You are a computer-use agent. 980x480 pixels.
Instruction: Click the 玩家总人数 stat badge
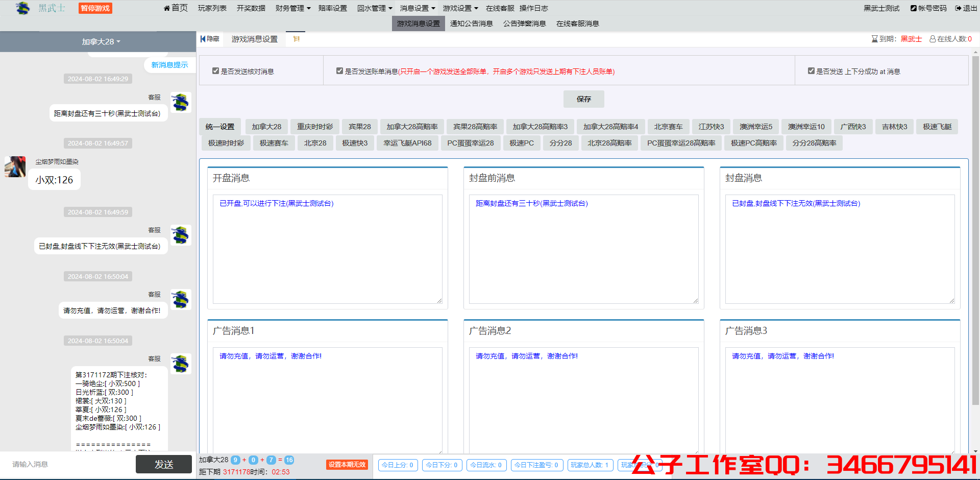click(x=590, y=465)
